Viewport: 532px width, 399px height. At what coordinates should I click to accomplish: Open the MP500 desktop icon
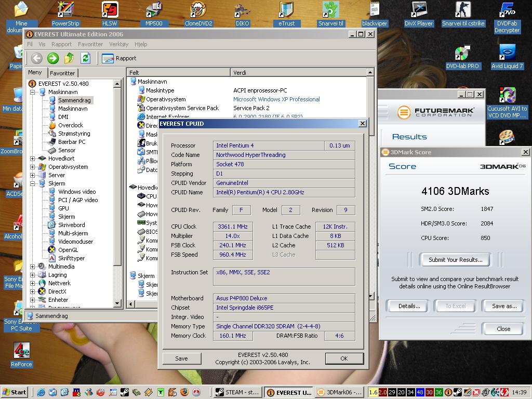154,14
